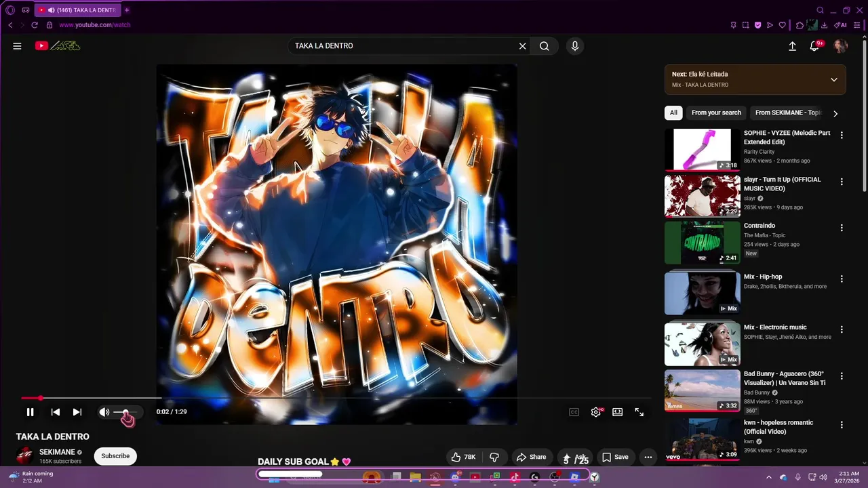The height and width of the screenshot is (488, 868).
Task: Dislike the video
Action: [x=494, y=457]
